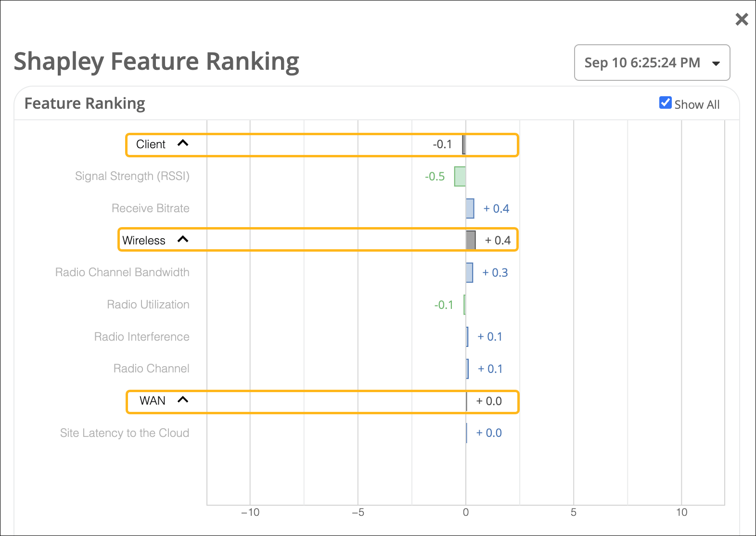Click the Receive Bitrate feature label
The height and width of the screenshot is (536, 756).
tap(151, 208)
